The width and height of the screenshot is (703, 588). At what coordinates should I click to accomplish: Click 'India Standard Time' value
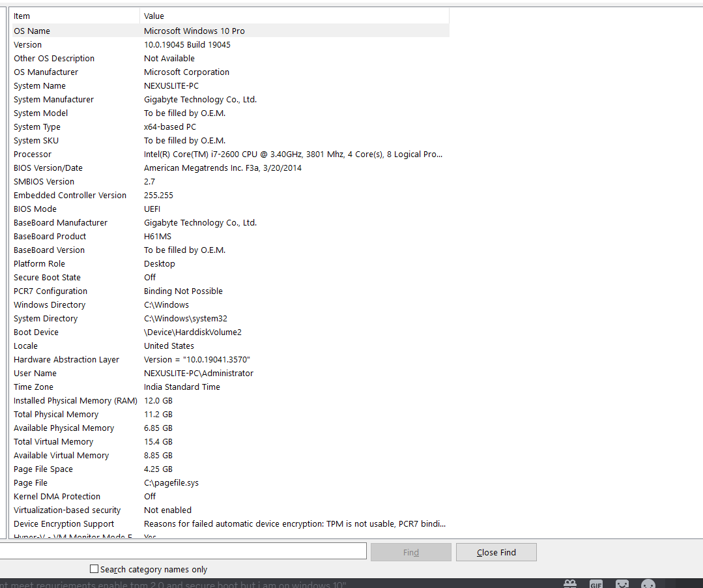(x=182, y=387)
